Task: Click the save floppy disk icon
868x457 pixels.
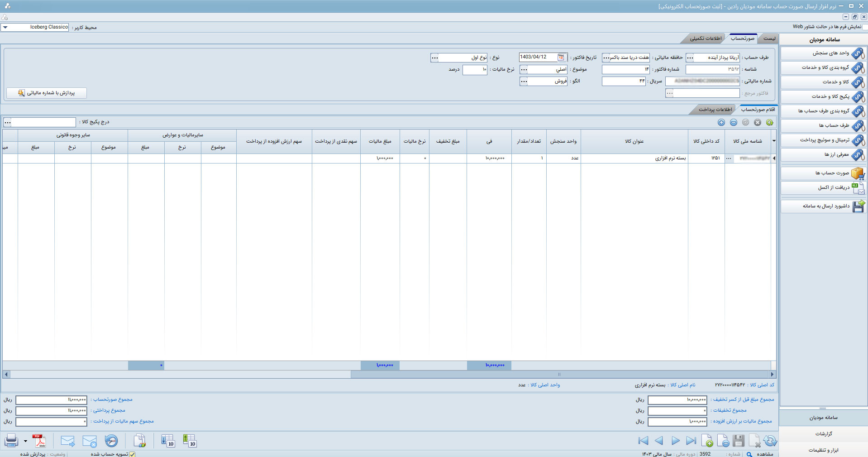Action: click(739, 441)
